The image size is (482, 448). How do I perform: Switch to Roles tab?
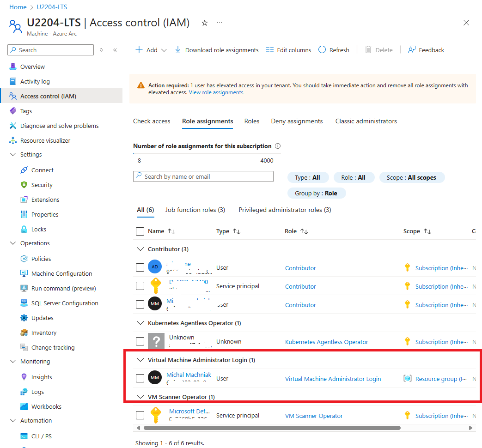252,121
